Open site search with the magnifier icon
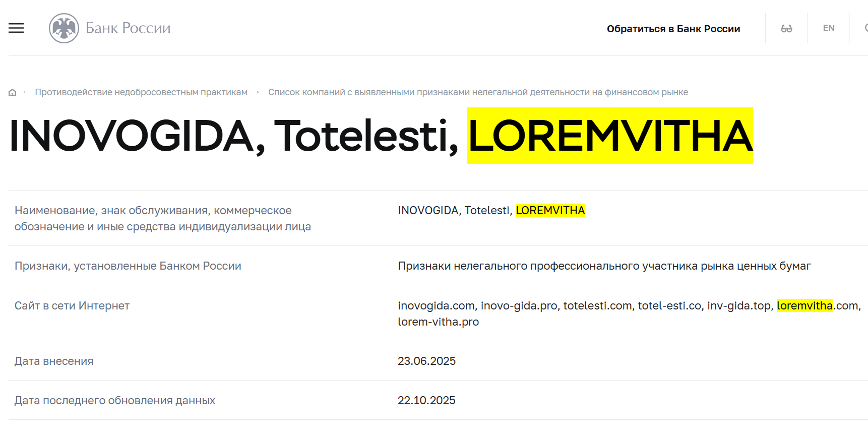The width and height of the screenshot is (868, 441). click(x=864, y=28)
